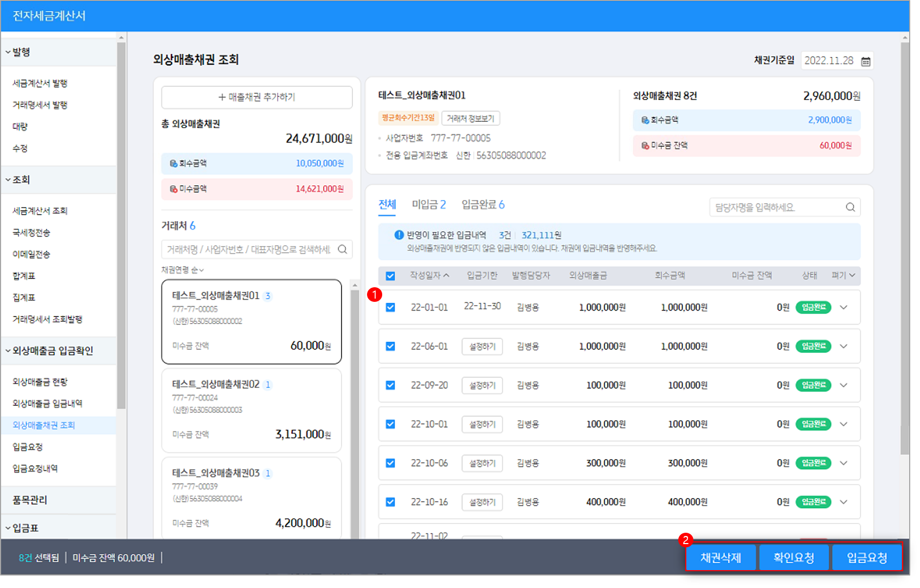Expand the 22-01-01 row details chevron
The image size is (920, 588).
tap(844, 307)
